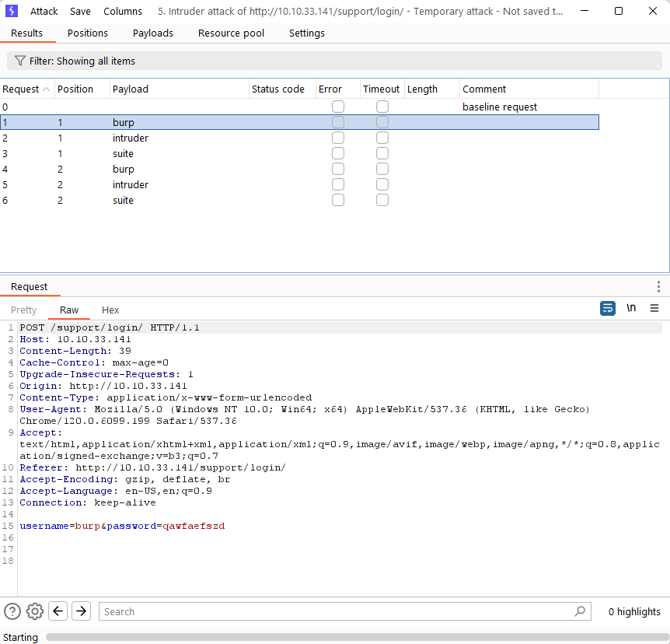670x644 pixels.
Task: Select the Request panel tab
Action: (x=29, y=286)
